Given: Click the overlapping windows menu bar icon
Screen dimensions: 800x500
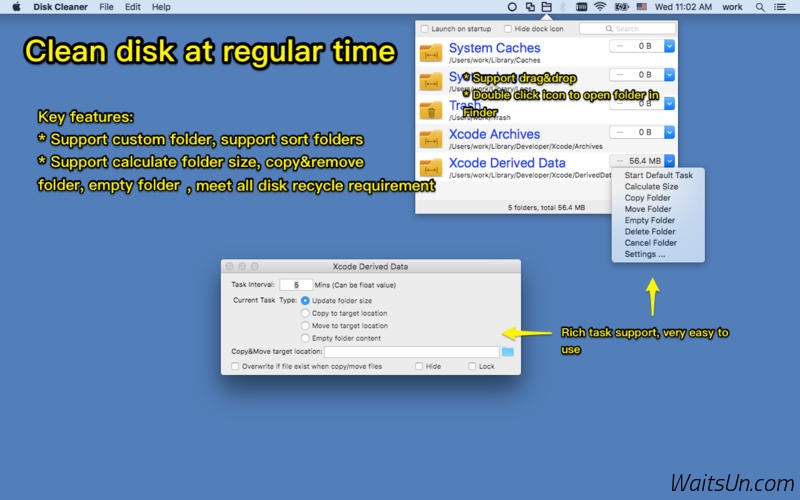Looking at the screenshot, I should [x=530, y=7].
